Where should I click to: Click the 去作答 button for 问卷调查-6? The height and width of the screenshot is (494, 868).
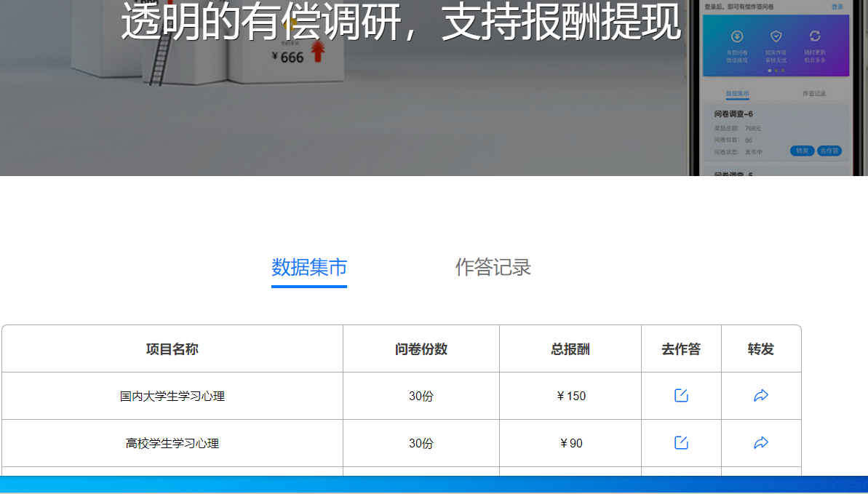829,151
